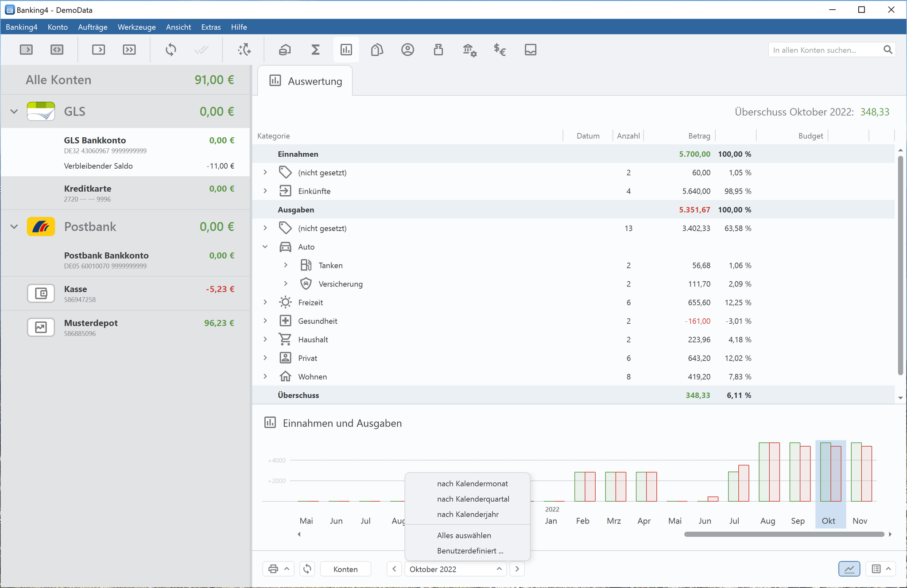Viewport: 907px width, 588px height.
Task: Open the Summen (sum) view
Action: [x=315, y=50]
